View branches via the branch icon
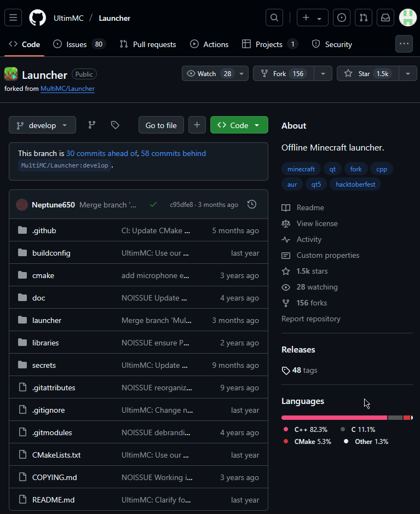 (x=92, y=125)
